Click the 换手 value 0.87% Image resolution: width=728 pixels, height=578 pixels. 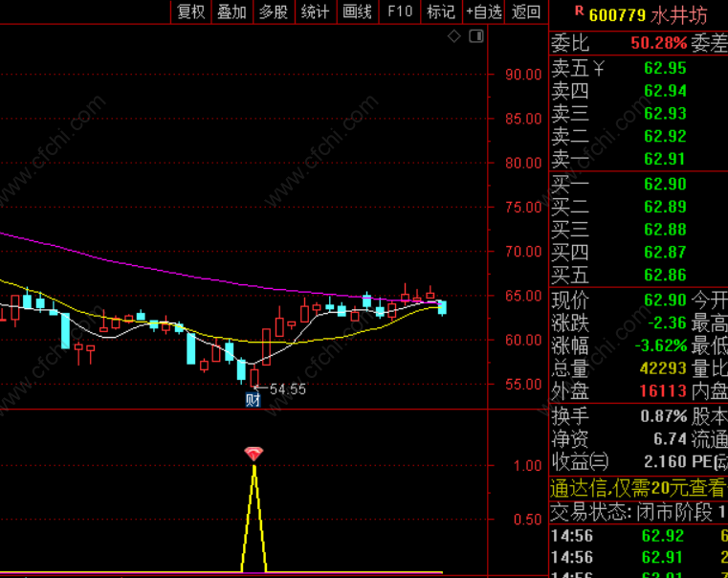[664, 416]
